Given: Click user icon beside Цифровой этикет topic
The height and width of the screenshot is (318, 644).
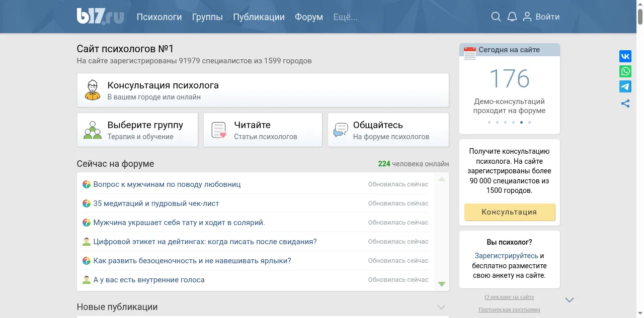Looking at the screenshot, I should pyautogui.click(x=87, y=242).
